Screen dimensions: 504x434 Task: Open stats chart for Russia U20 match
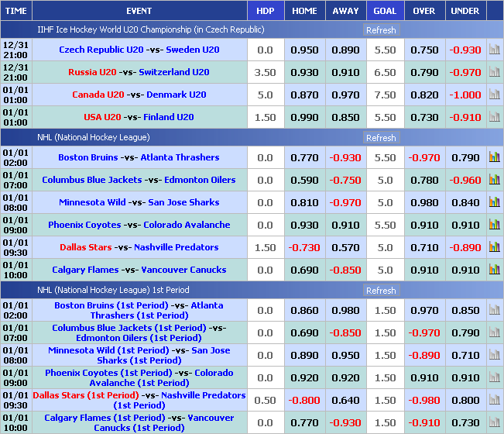pos(494,72)
